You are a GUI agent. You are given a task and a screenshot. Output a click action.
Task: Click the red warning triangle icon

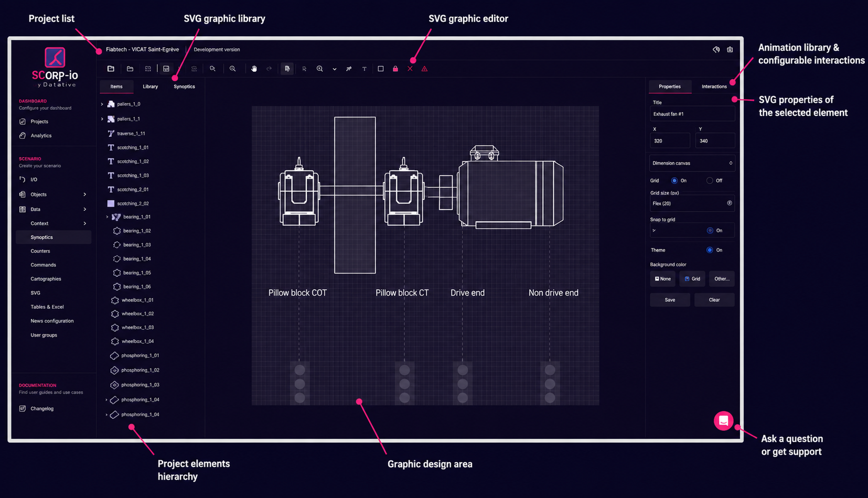point(425,69)
